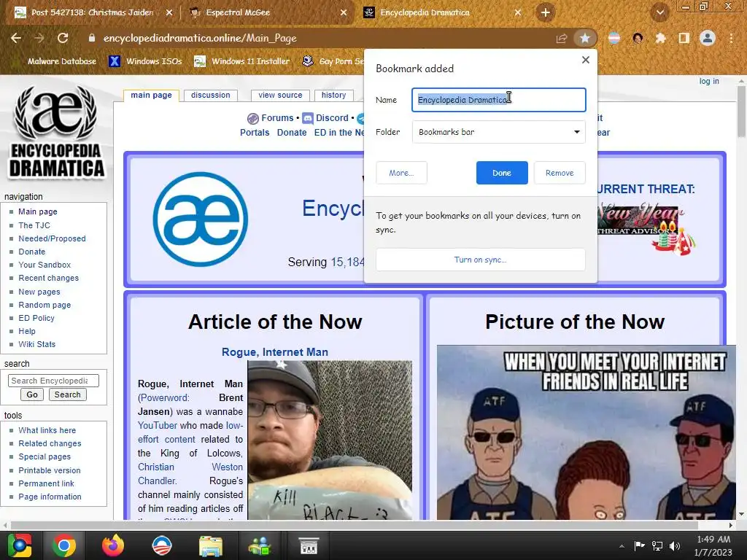Go back with the browser back arrow
Viewport: 747px width, 560px height.
(x=16, y=38)
